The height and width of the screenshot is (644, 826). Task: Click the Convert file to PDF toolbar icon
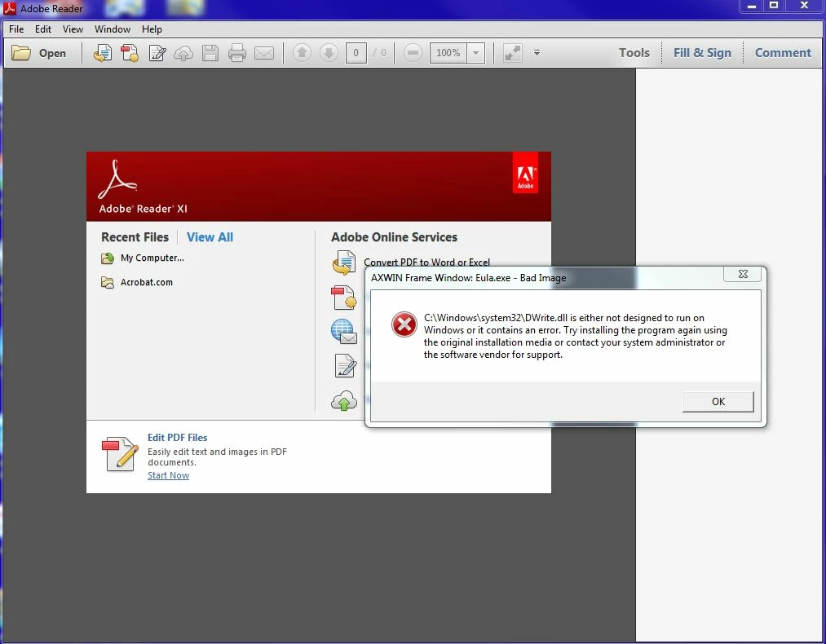tap(102, 53)
